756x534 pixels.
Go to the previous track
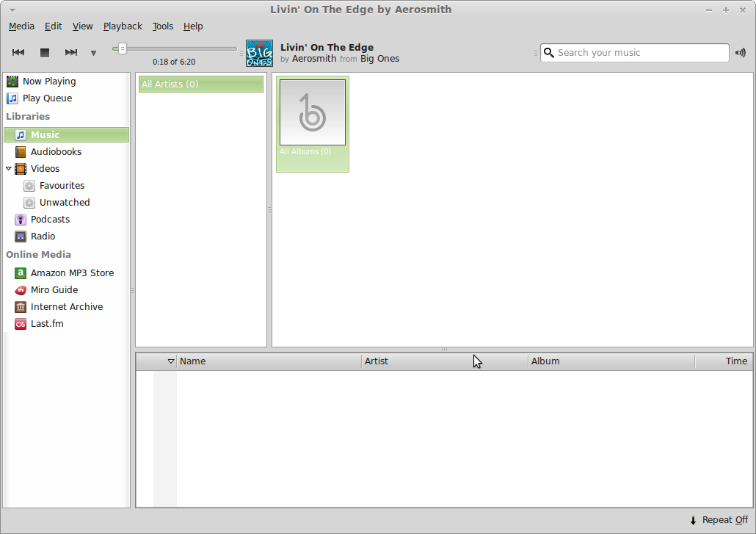coord(18,53)
